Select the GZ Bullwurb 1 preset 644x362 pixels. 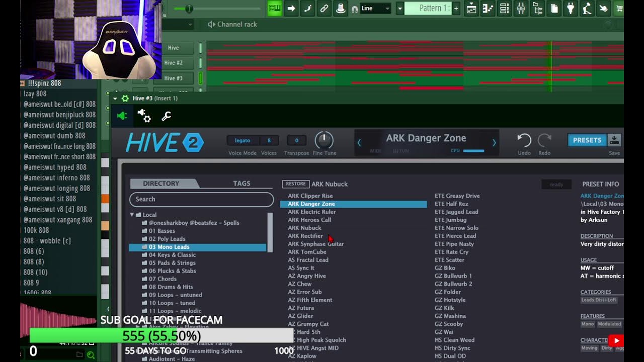coord(453,276)
